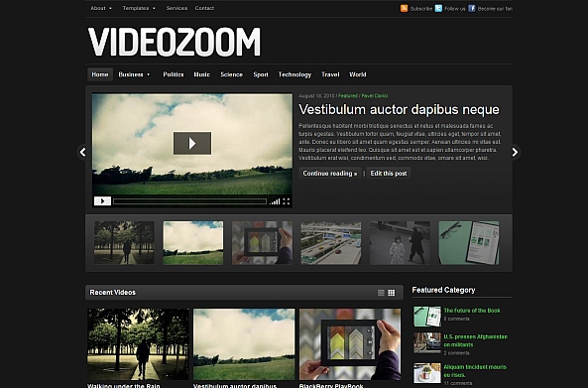Click date August 18, 2010 text
The height and width of the screenshot is (388, 588).
[316, 95]
